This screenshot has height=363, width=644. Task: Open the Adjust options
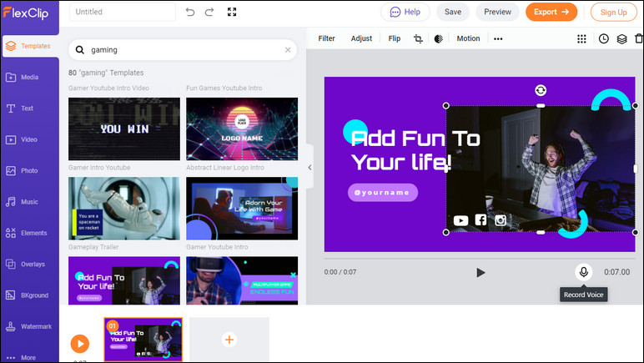pyautogui.click(x=361, y=38)
